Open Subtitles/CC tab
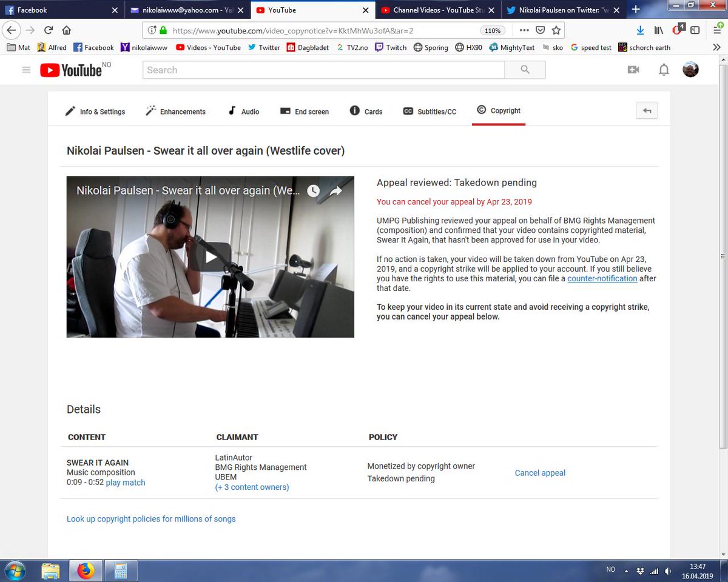This screenshot has height=582, width=728. (x=430, y=112)
